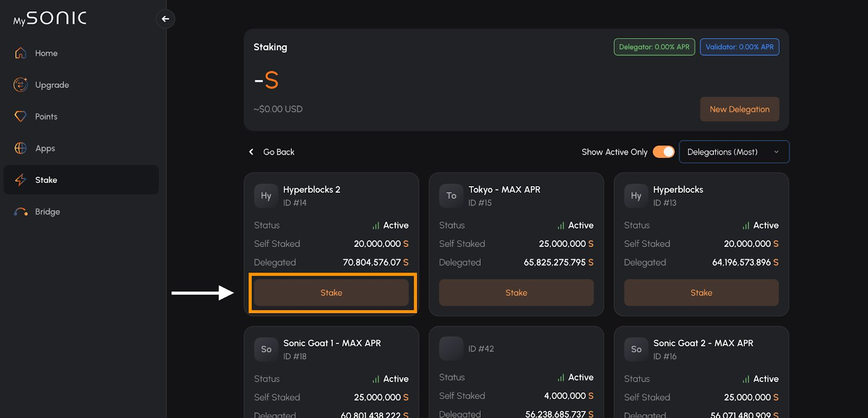
Task: Open the Delegations (Most) sort dropdown
Action: click(733, 152)
